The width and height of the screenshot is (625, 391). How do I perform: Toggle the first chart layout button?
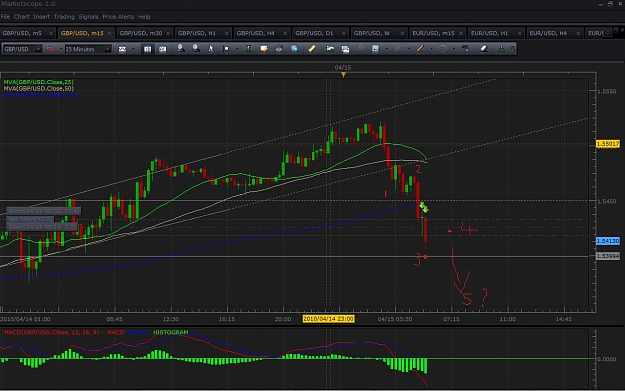147,49
